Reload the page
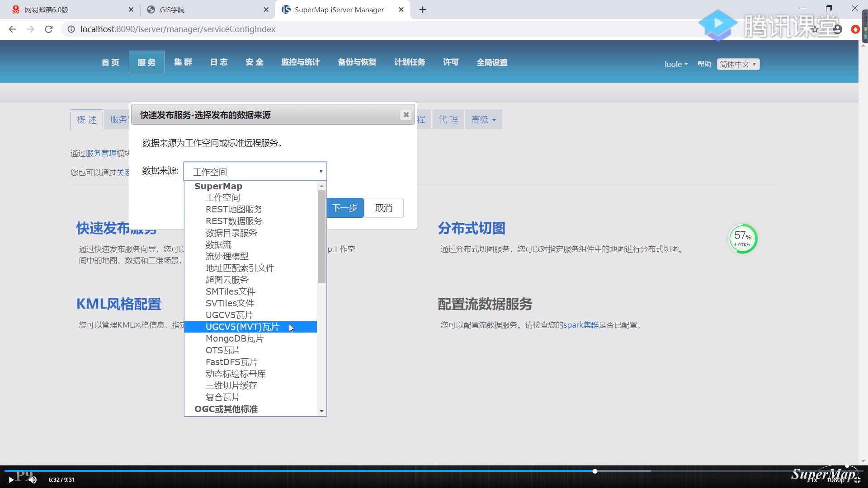Screen dimensions: 868x488 pos(49,29)
